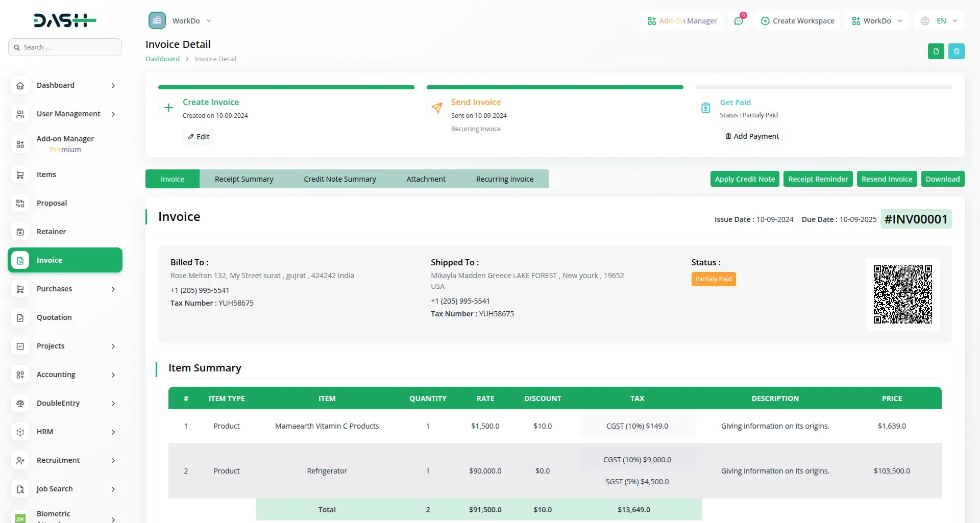Switch to the Receipt Summary tab
Viewport: 980px width, 523px height.
tap(243, 179)
